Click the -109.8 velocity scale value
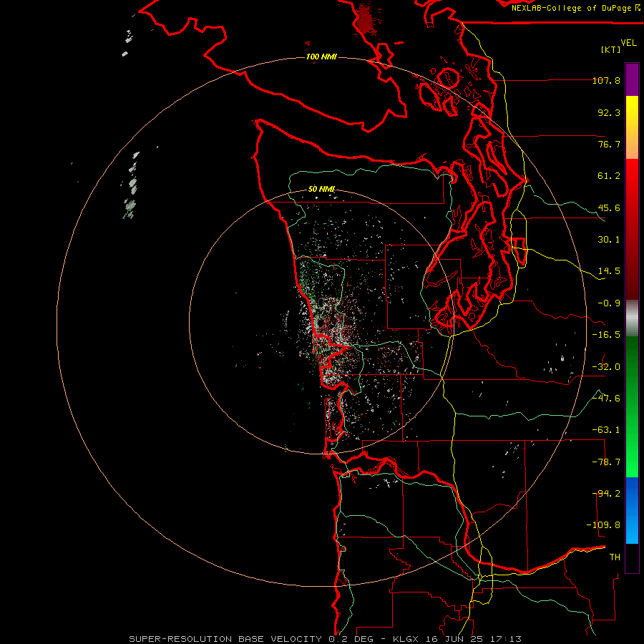 [x=603, y=525]
